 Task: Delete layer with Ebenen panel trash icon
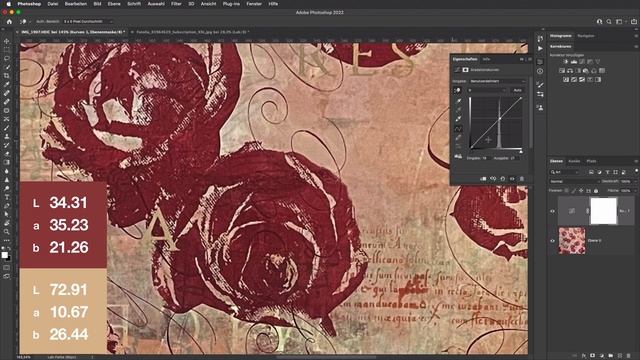[629, 356]
